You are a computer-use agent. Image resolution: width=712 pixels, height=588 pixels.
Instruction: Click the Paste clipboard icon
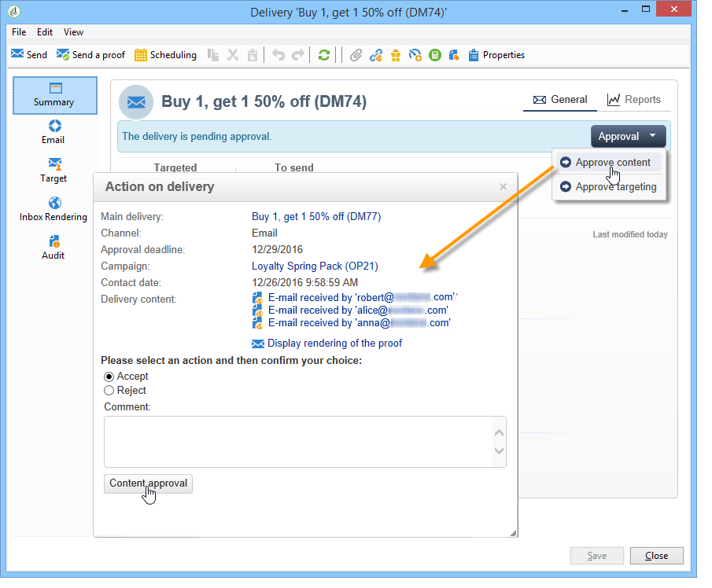(x=252, y=55)
